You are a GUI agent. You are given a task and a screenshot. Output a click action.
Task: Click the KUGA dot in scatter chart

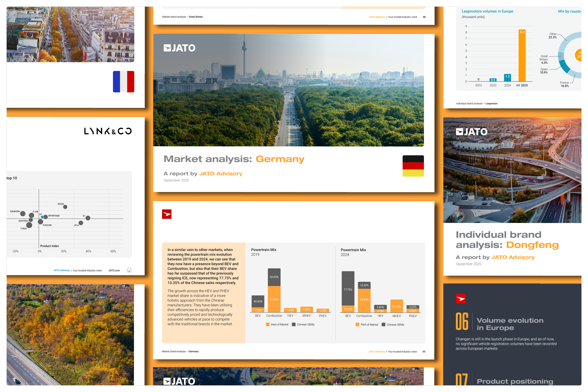[x=65, y=207]
